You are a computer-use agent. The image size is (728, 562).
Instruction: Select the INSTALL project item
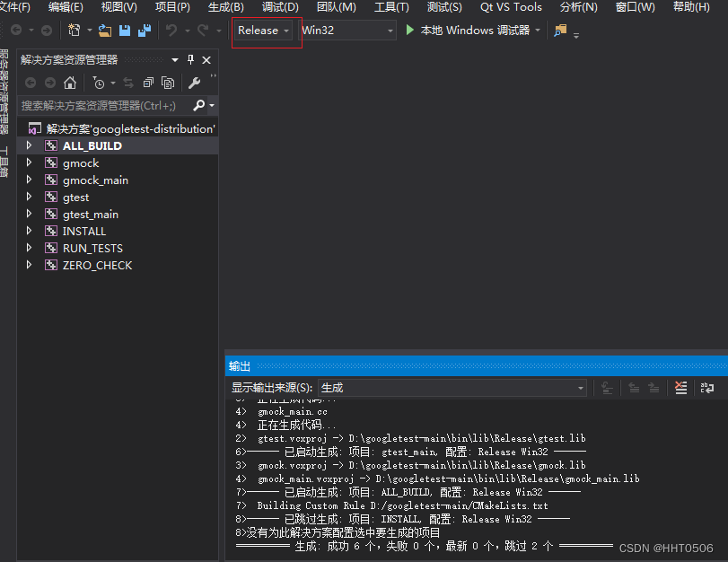[x=84, y=232]
